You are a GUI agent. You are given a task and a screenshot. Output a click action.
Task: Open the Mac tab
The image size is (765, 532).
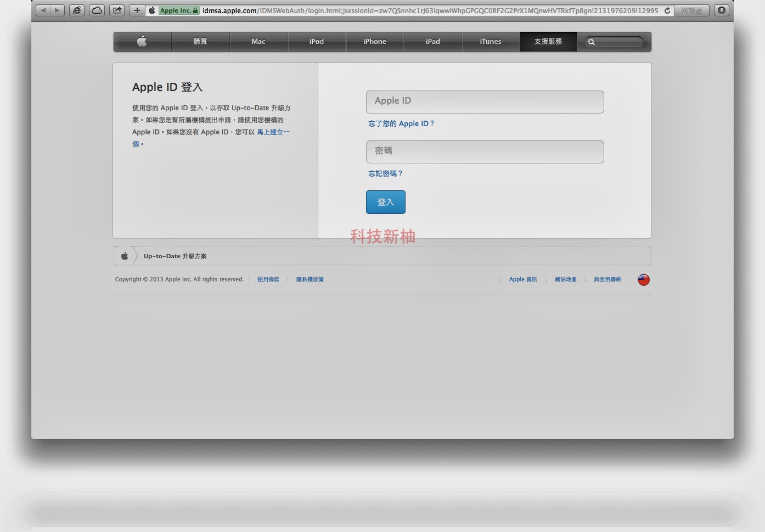coord(258,41)
